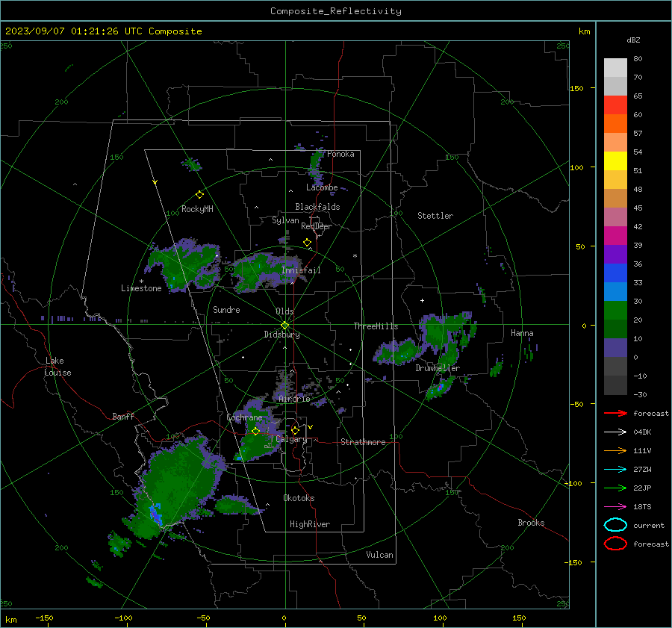
Task: Click the Strathmore town label
Action: [363, 442]
